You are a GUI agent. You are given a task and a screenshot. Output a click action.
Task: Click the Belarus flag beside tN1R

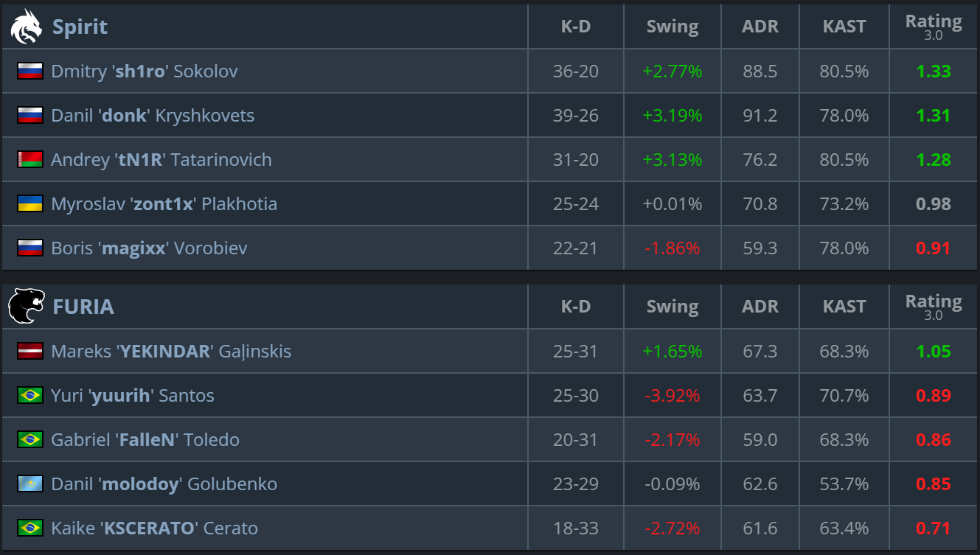point(30,159)
